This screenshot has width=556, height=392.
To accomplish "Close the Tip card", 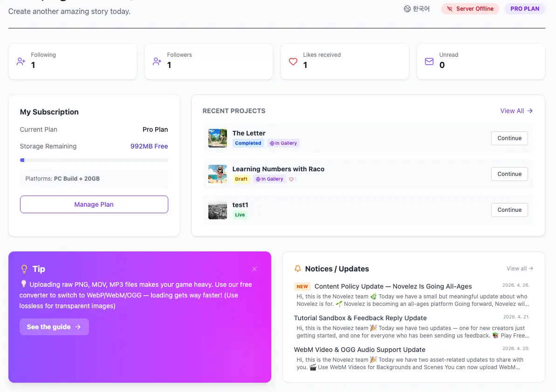I will tap(254, 269).
